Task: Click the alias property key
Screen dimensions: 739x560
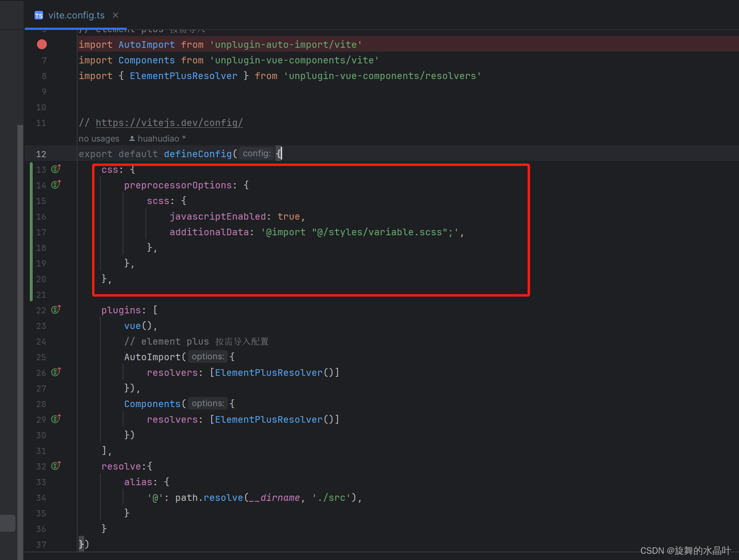Action: (138, 482)
